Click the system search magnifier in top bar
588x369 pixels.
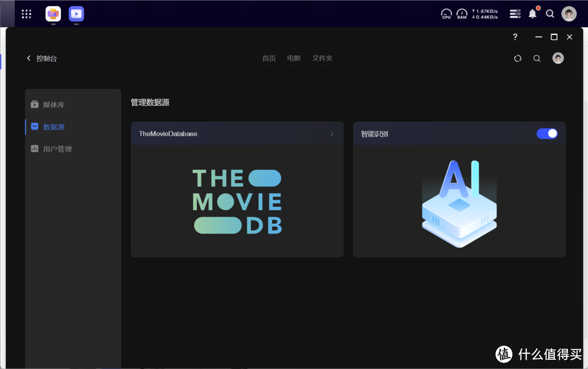[550, 14]
